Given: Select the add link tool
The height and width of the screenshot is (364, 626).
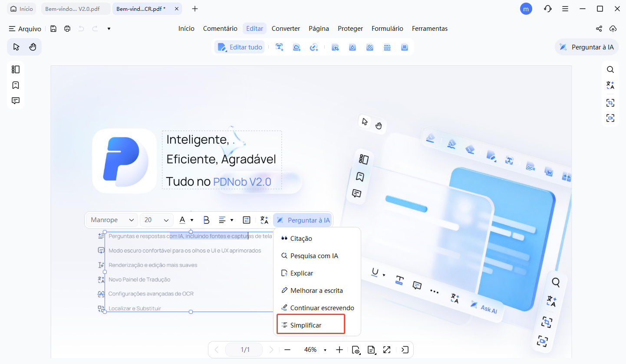Looking at the screenshot, I should (314, 47).
